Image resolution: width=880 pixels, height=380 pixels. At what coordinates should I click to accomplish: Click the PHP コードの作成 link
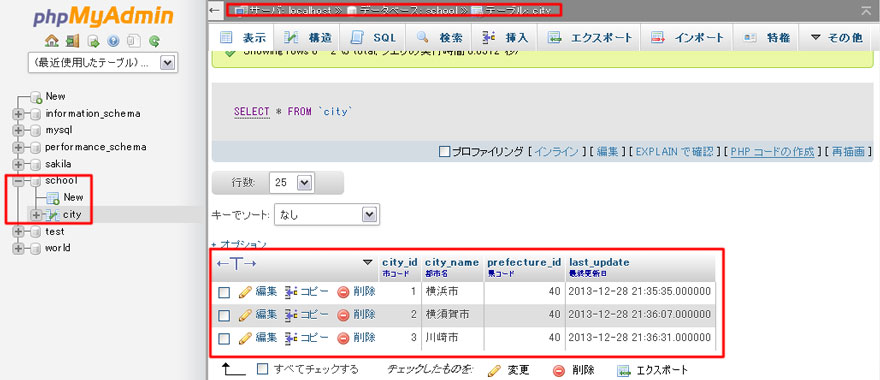pos(772,152)
